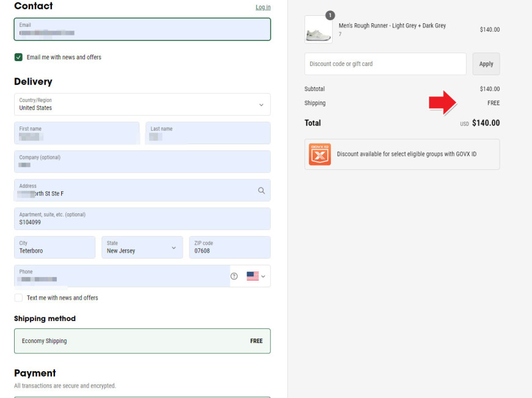
Task: Click the ZIP code field 07608
Action: pyautogui.click(x=230, y=248)
